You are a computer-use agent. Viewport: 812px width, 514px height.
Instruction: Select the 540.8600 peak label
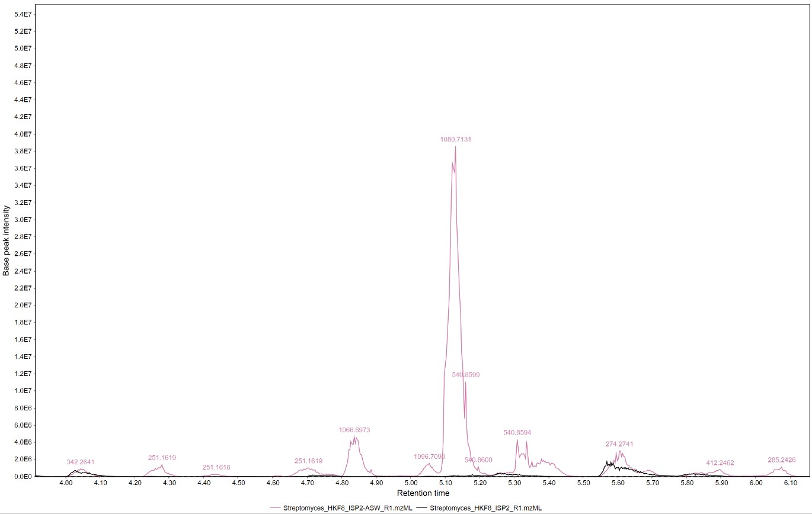click(478, 459)
